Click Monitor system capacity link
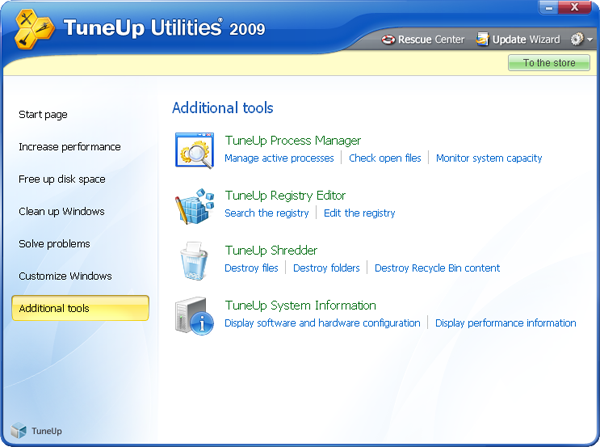600x447 pixels. click(489, 158)
